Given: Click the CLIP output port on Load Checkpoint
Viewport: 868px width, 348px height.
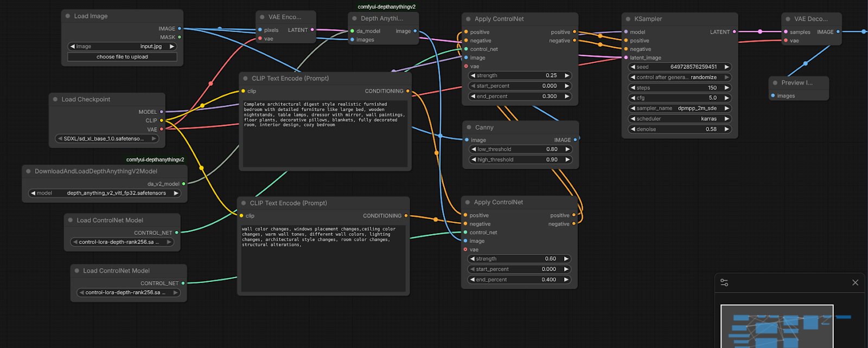Looking at the screenshot, I should 162,121.
